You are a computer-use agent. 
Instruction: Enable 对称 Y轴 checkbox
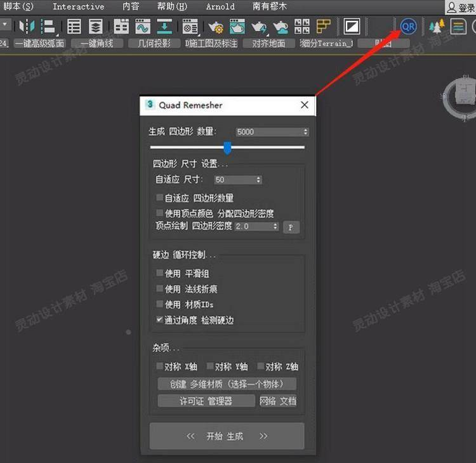click(210, 366)
